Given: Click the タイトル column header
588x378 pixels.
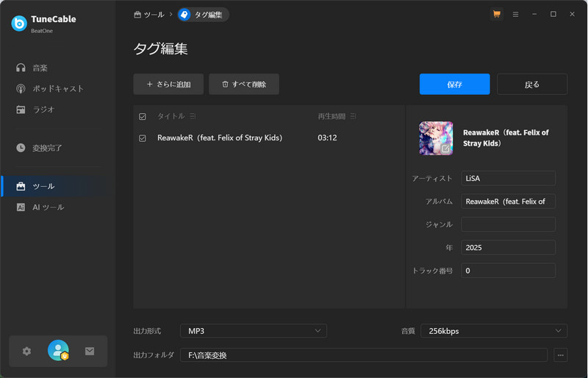Looking at the screenshot, I should [171, 116].
